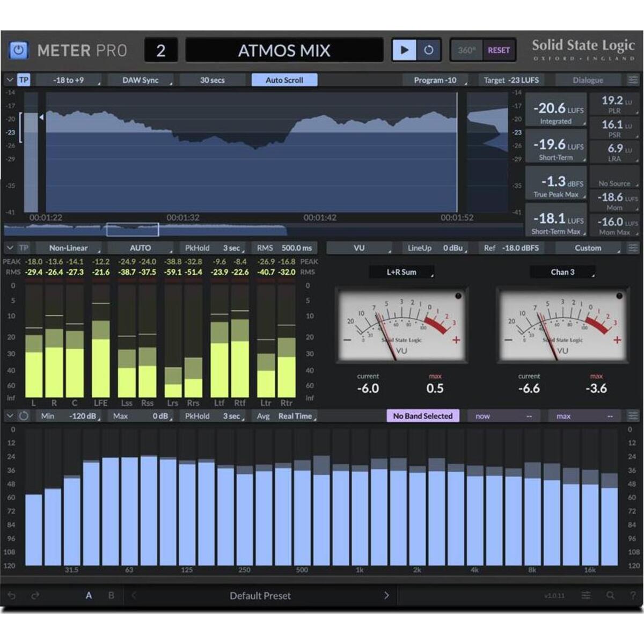Open the magnifier icon in footer

[x=610, y=596]
